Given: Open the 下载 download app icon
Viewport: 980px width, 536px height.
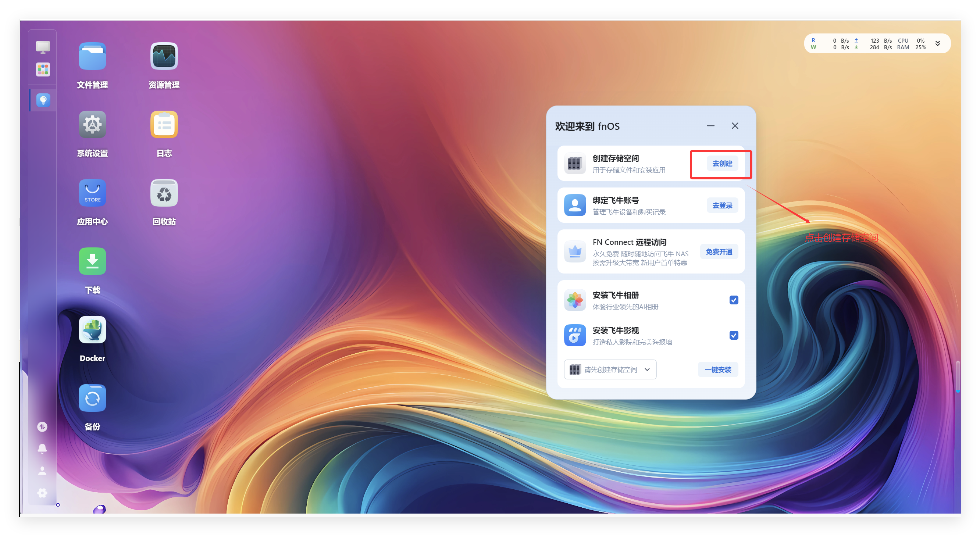Looking at the screenshot, I should [x=92, y=261].
